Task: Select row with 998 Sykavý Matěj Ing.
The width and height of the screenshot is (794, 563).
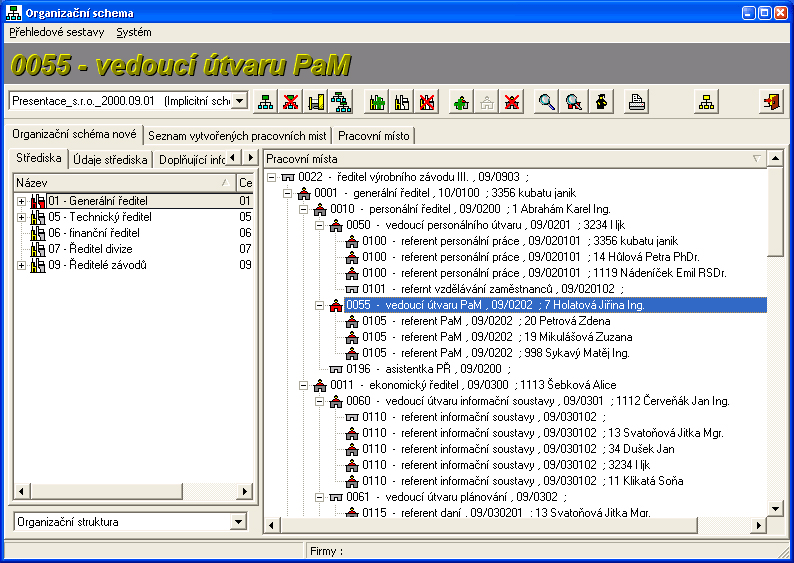Action: (x=495, y=353)
